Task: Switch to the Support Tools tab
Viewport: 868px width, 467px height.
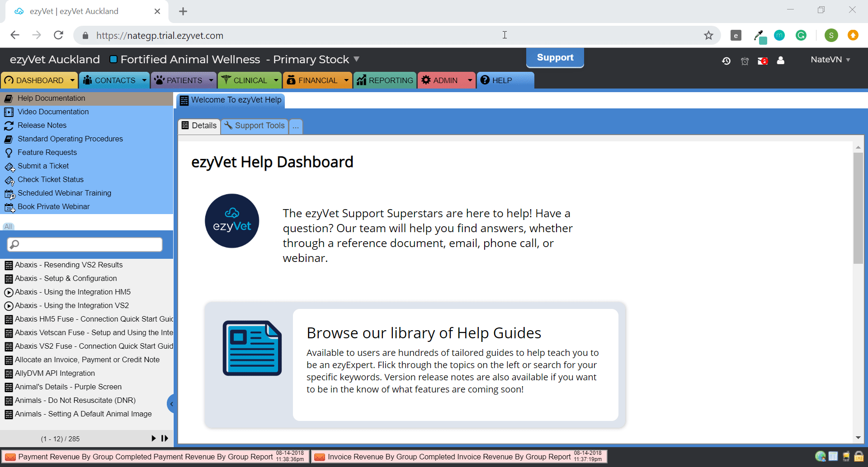Action: pos(255,126)
